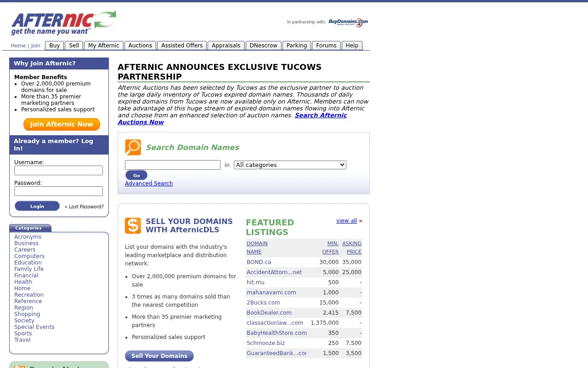
Task: Open the BOND.ca listing
Action: coord(259,262)
